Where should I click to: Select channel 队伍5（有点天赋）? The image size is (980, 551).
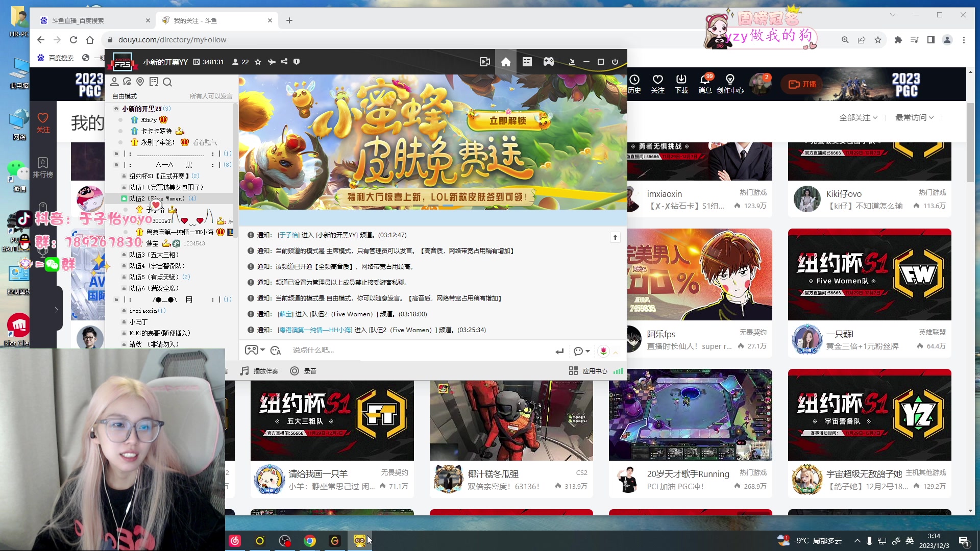pyautogui.click(x=154, y=277)
